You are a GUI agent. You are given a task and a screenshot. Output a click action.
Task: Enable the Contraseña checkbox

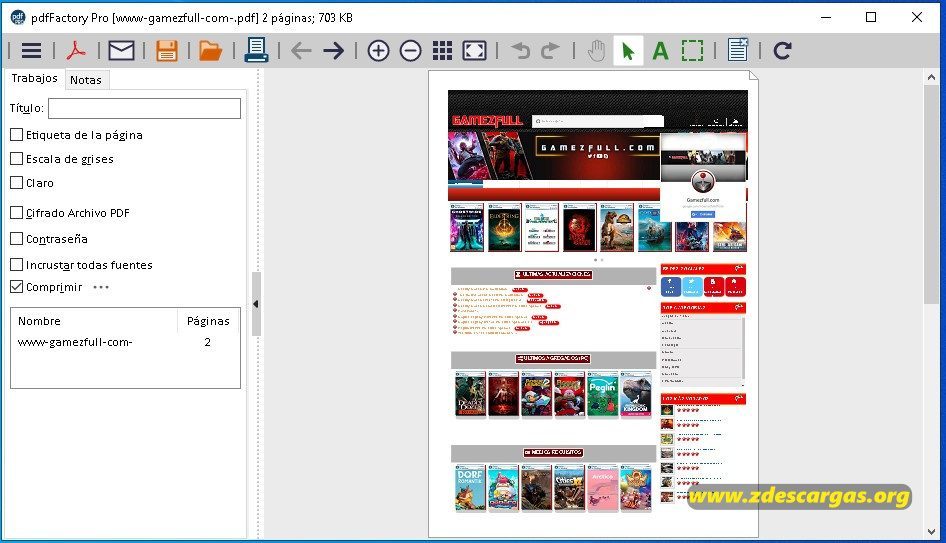pyautogui.click(x=17, y=239)
